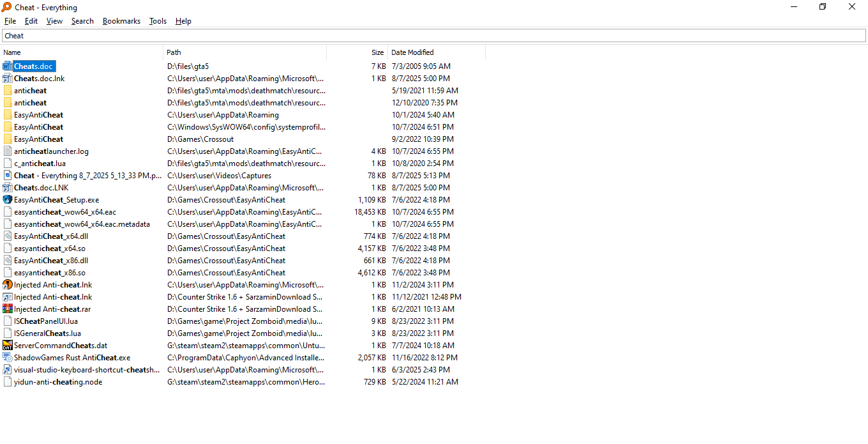
Task: Click the date "11/16/2022 8:12 PM"
Action: point(425,358)
